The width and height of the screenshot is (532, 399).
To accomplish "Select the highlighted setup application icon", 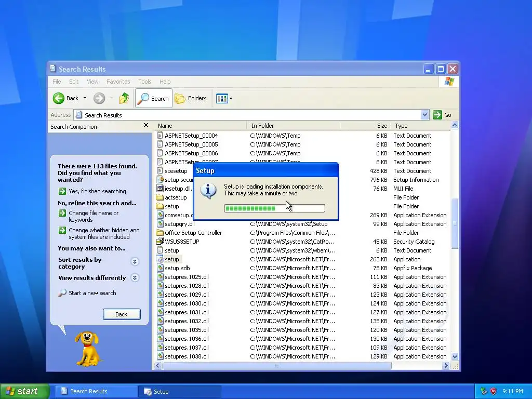I will [160, 259].
